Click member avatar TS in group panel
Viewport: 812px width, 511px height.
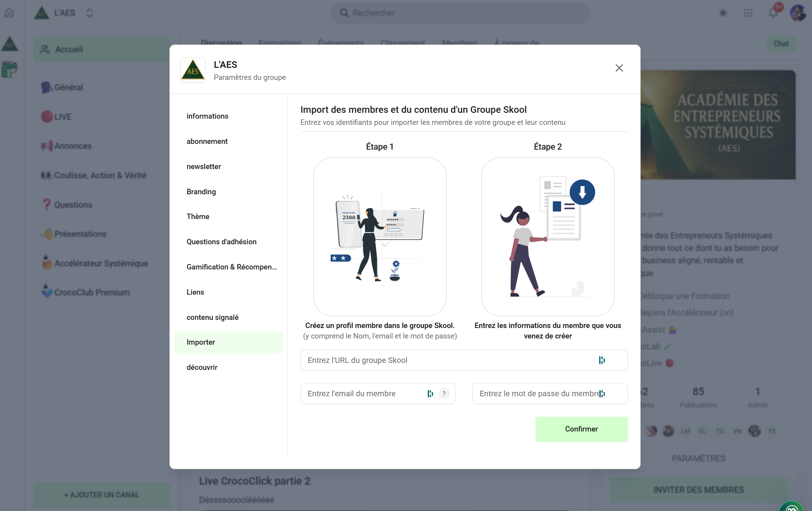click(772, 431)
